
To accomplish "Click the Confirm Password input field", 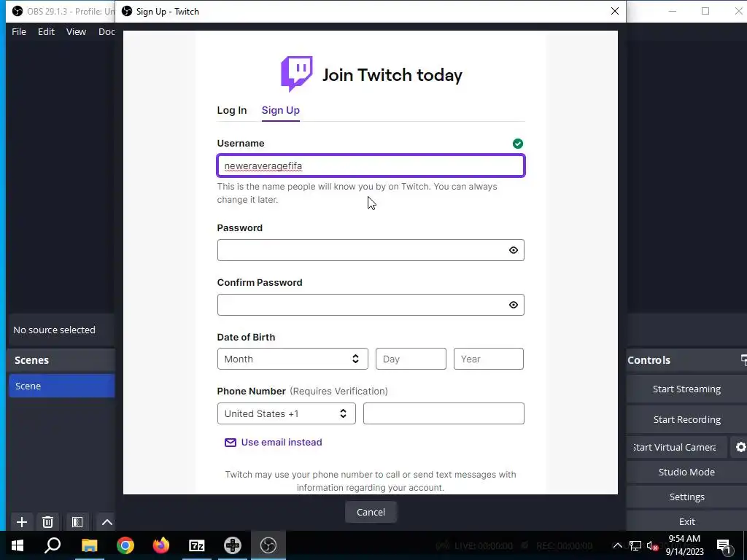I will [x=371, y=305].
